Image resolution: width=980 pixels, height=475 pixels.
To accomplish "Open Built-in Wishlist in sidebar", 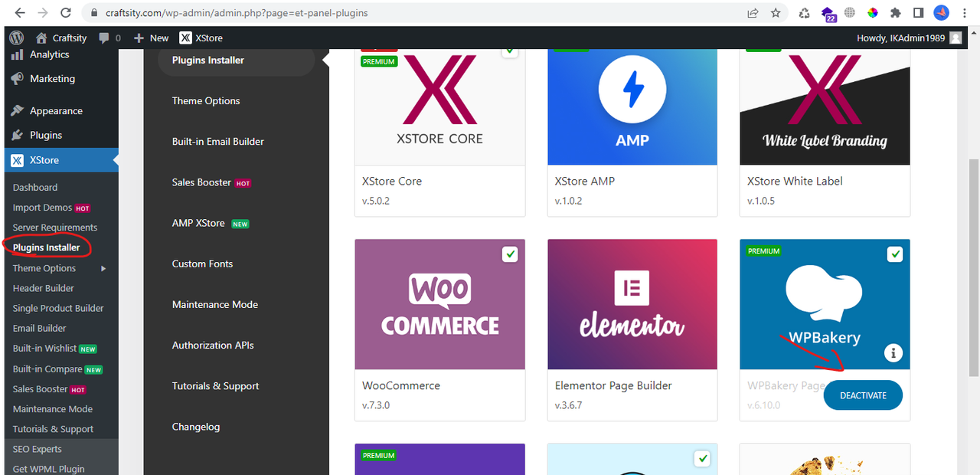I will tap(54, 349).
